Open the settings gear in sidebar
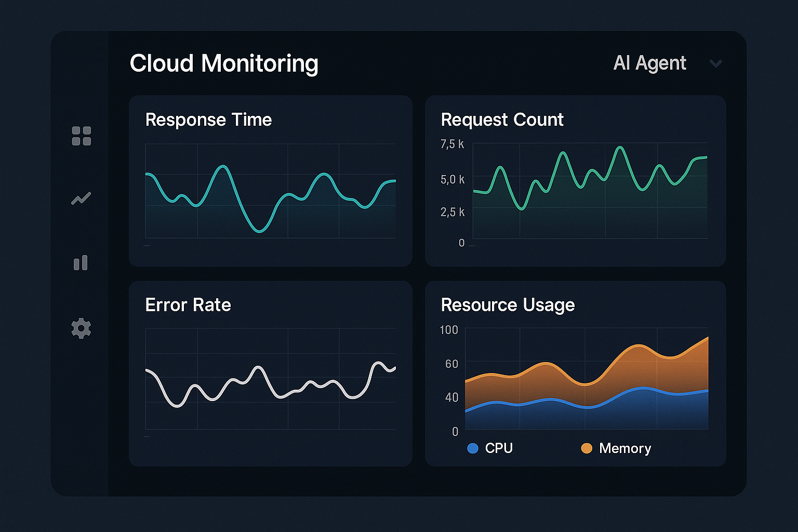Image resolution: width=798 pixels, height=532 pixels. pyautogui.click(x=81, y=328)
